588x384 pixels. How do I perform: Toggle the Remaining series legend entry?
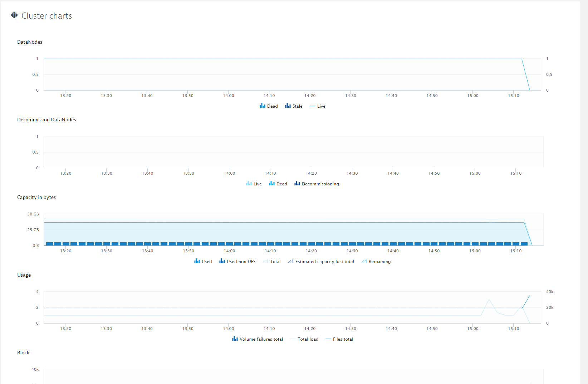pos(376,262)
